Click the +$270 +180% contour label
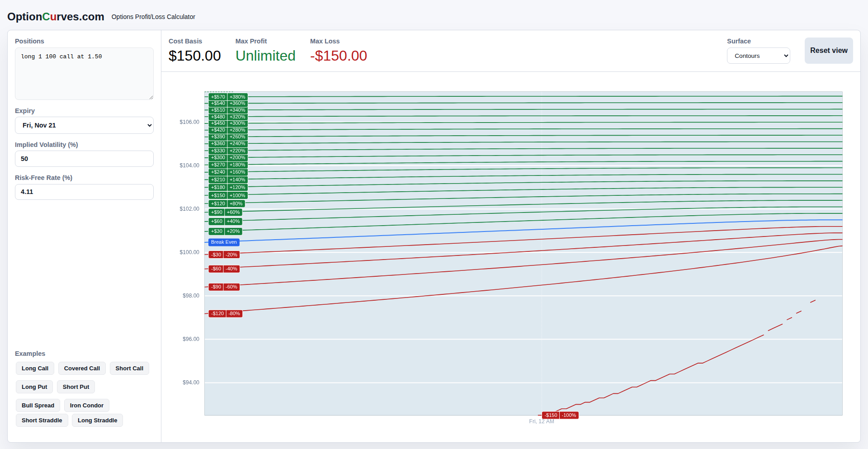Viewport: 868px width, 449px height. (x=228, y=165)
